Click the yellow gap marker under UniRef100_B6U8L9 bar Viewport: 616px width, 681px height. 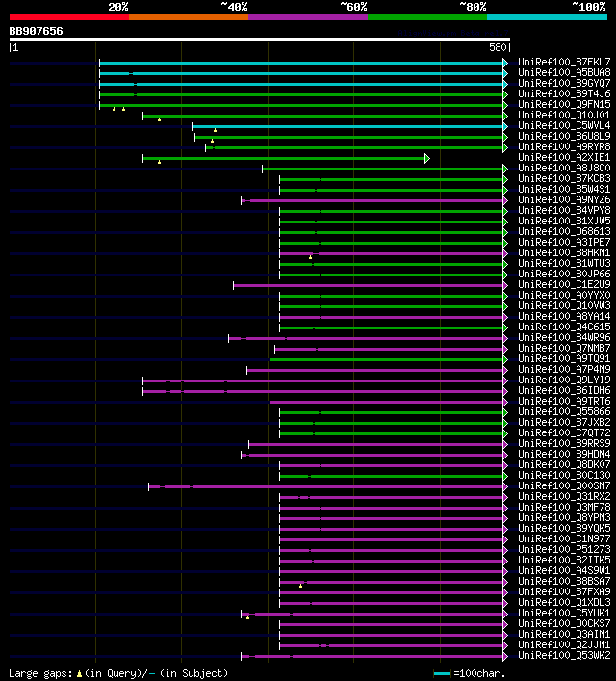(x=213, y=141)
